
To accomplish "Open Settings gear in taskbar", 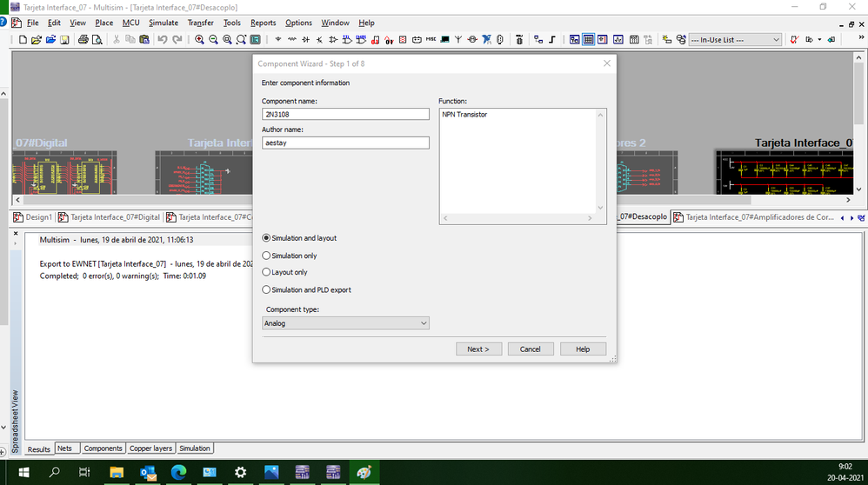I will point(240,472).
